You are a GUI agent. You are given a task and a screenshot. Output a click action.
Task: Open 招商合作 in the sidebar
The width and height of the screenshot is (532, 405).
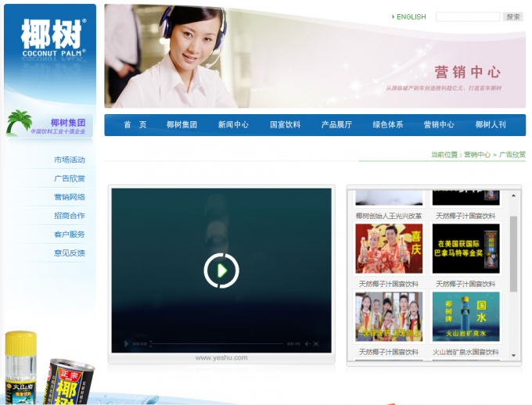[69, 216]
